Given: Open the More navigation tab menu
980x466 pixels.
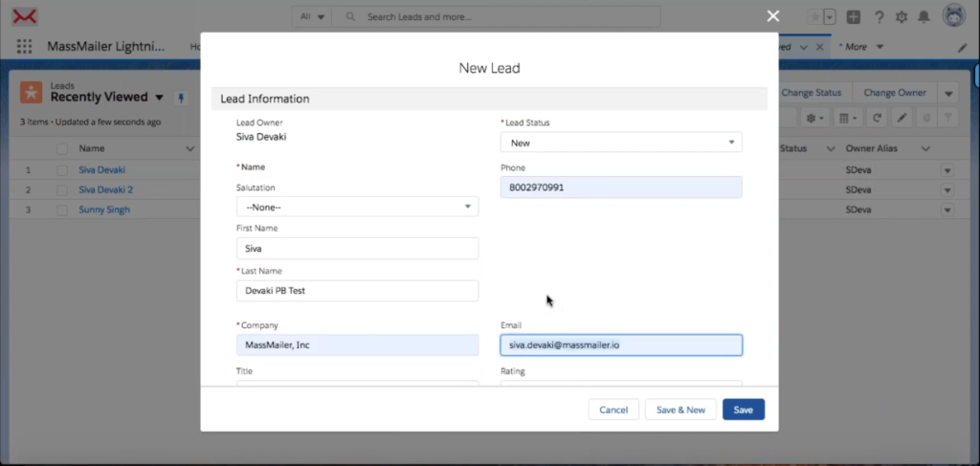Looking at the screenshot, I should tap(861, 47).
